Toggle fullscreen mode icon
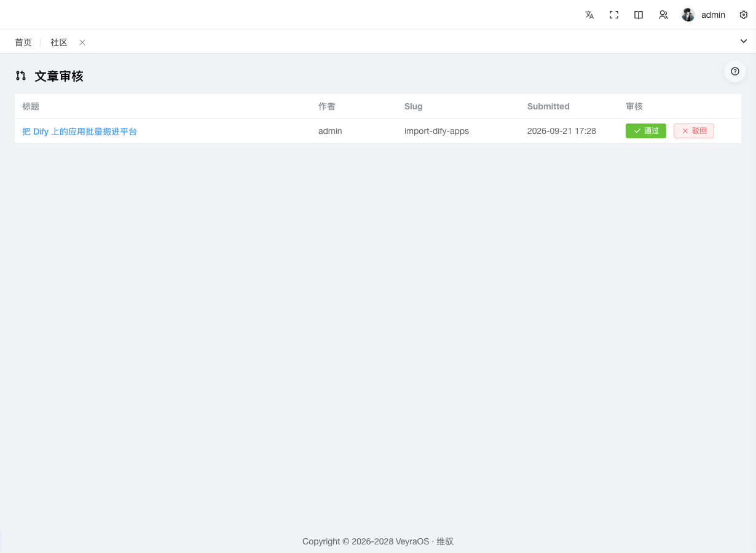This screenshot has height=553, width=756. (x=614, y=15)
